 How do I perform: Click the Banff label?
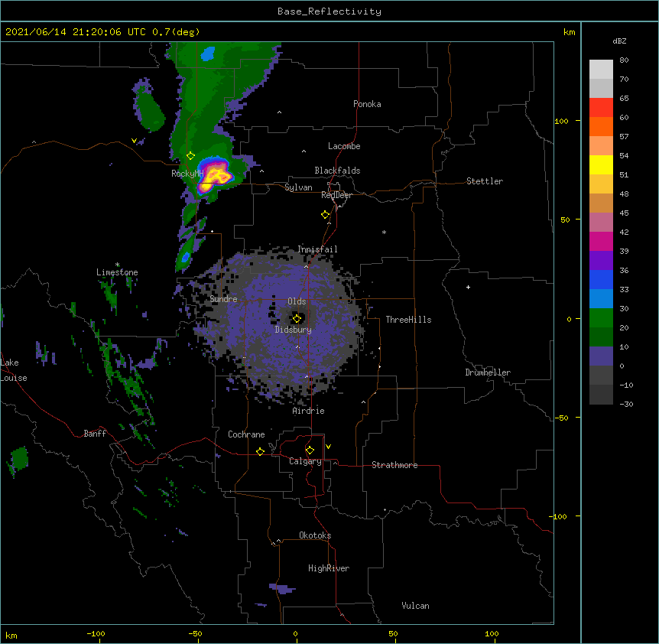click(95, 434)
